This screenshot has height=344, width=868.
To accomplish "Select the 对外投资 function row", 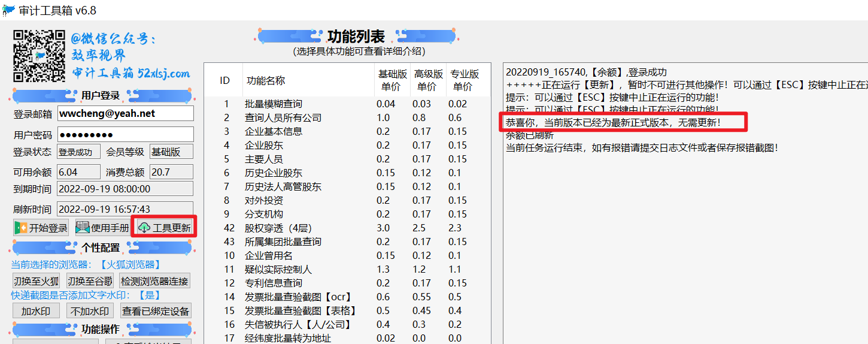I will [346, 200].
